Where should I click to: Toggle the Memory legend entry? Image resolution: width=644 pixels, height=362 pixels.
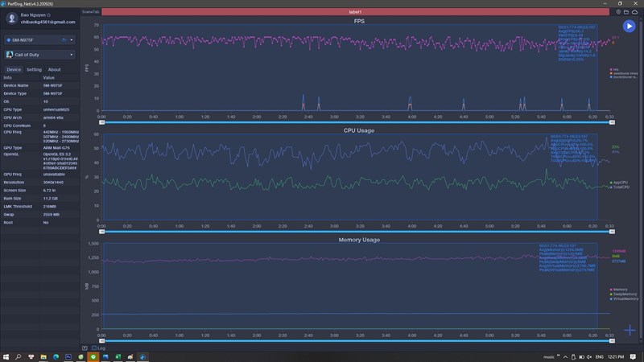618,290
